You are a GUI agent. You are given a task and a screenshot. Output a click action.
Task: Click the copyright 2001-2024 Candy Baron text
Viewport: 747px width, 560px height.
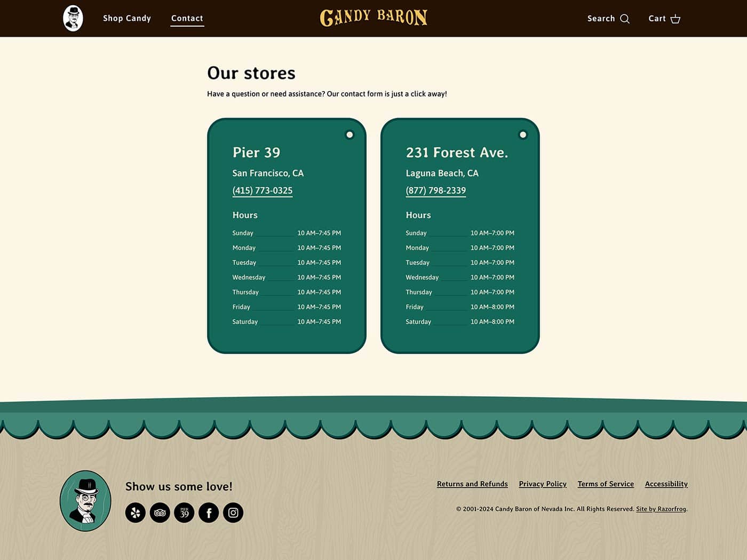click(x=545, y=509)
